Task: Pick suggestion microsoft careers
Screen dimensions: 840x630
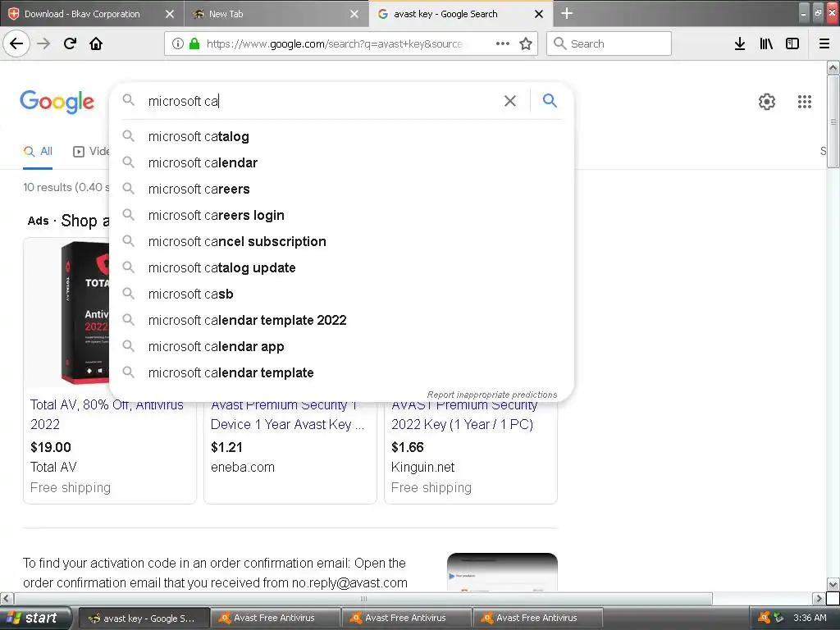Action: [340, 189]
